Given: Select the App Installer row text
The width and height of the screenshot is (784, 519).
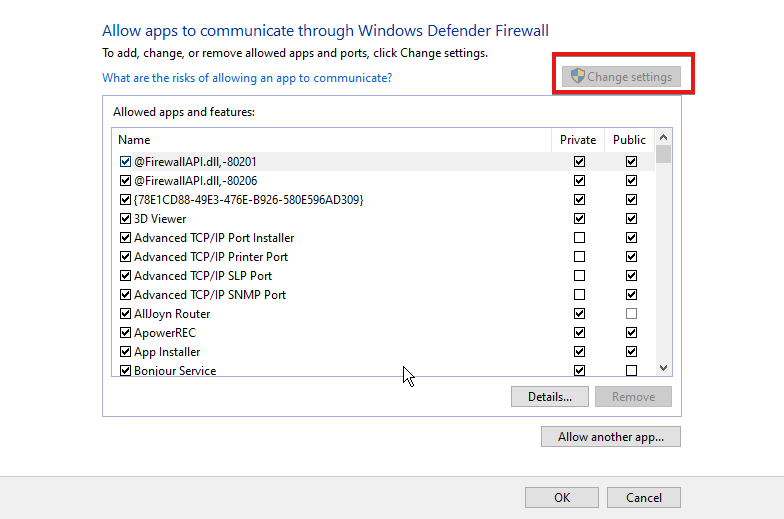Looking at the screenshot, I should point(167,352).
